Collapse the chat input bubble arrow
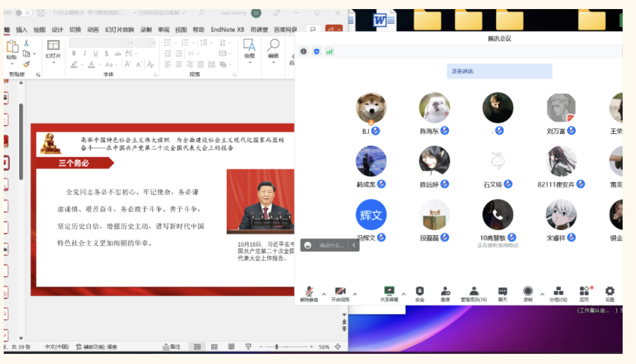 354,246
